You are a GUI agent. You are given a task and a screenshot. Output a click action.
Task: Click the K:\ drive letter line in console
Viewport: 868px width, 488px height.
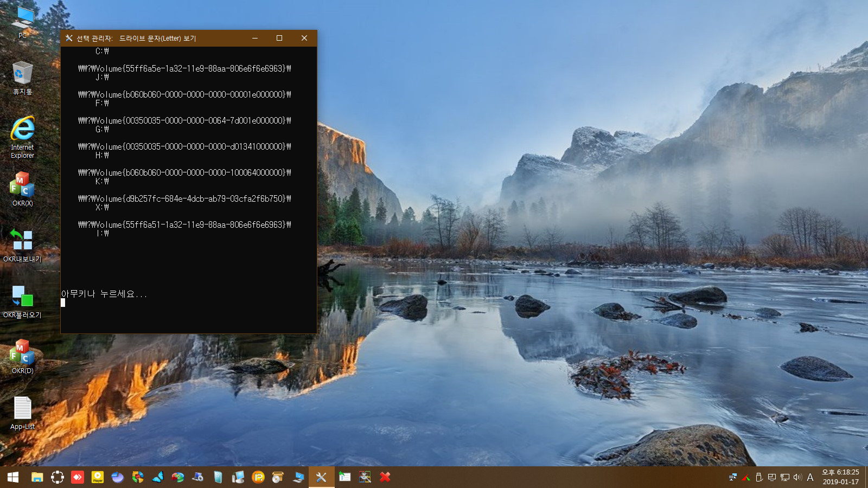pos(102,181)
